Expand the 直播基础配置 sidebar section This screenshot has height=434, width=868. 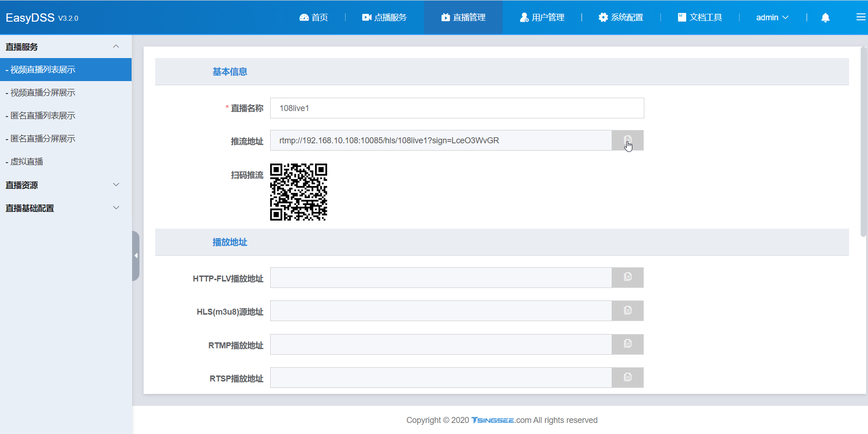point(66,208)
